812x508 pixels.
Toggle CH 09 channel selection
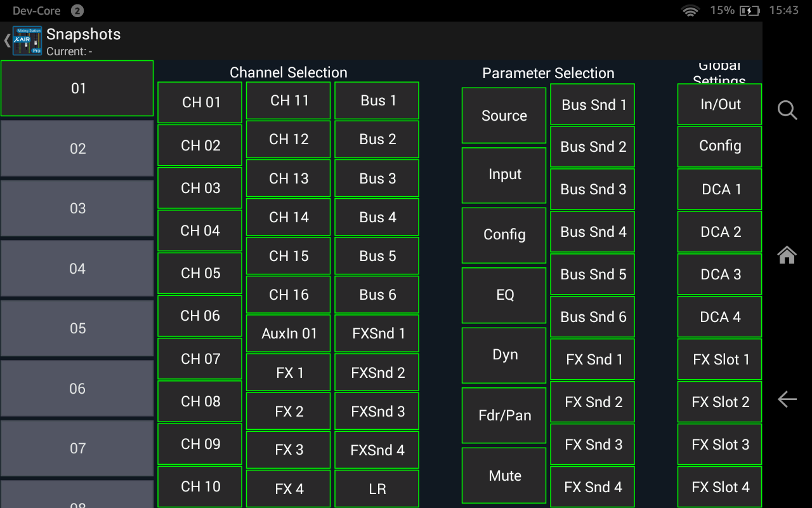point(200,444)
